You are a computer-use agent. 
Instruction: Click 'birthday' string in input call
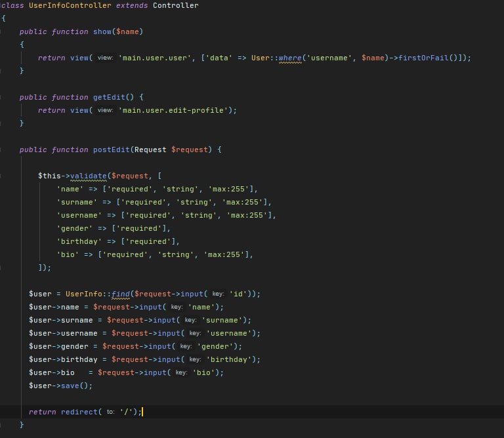(x=229, y=360)
